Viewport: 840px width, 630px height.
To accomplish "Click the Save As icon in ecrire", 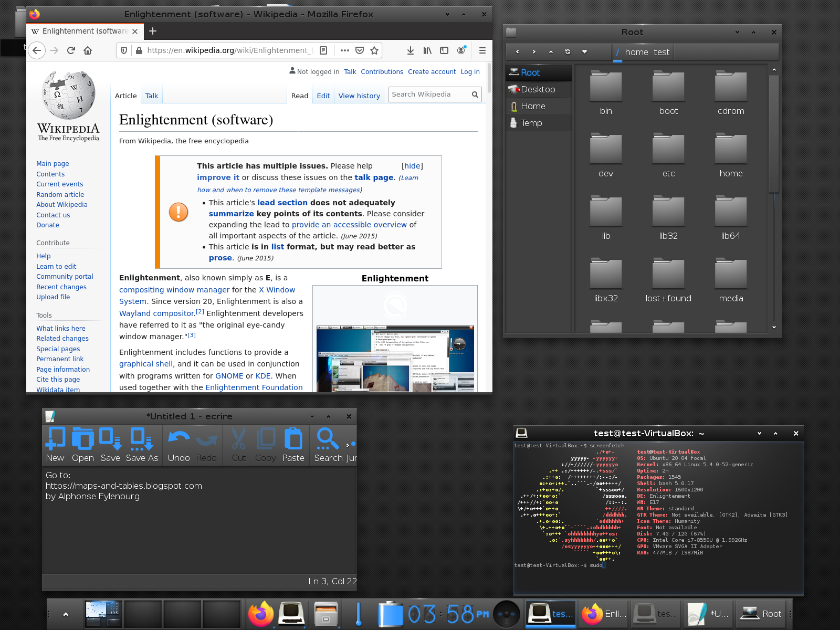I will (142, 439).
